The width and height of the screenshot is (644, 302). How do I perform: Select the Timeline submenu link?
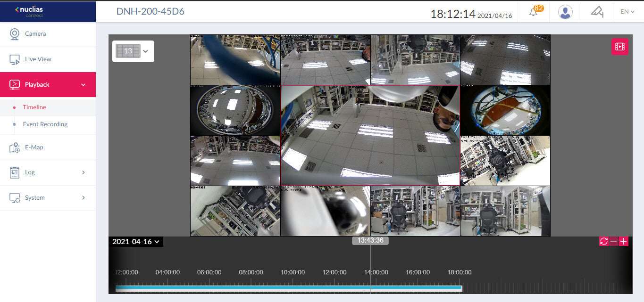34,107
